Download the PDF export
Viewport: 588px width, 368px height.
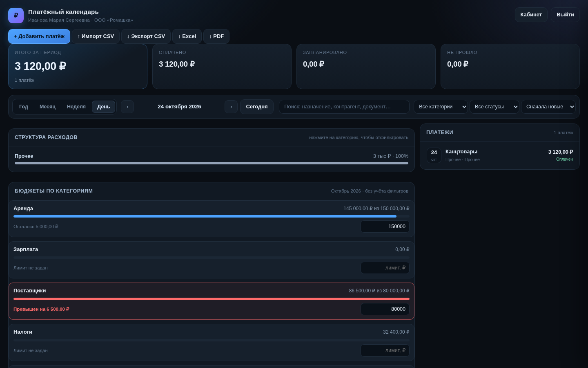pos(216,36)
